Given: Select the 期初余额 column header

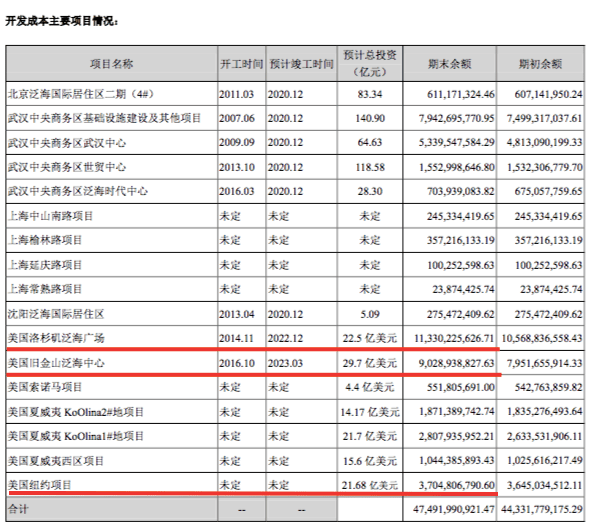Looking at the screenshot, I should [540, 64].
